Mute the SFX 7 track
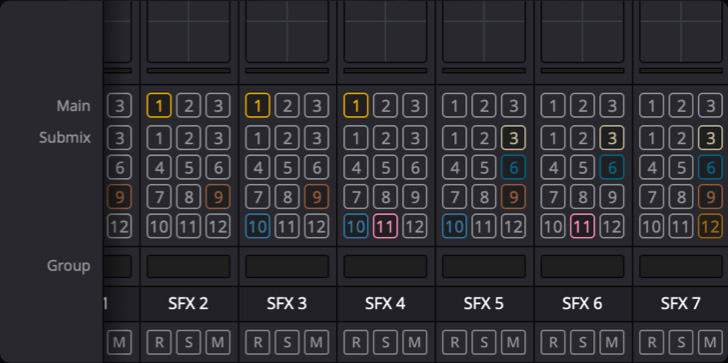This screenshot has width=728, height=363. click(710, 342)
